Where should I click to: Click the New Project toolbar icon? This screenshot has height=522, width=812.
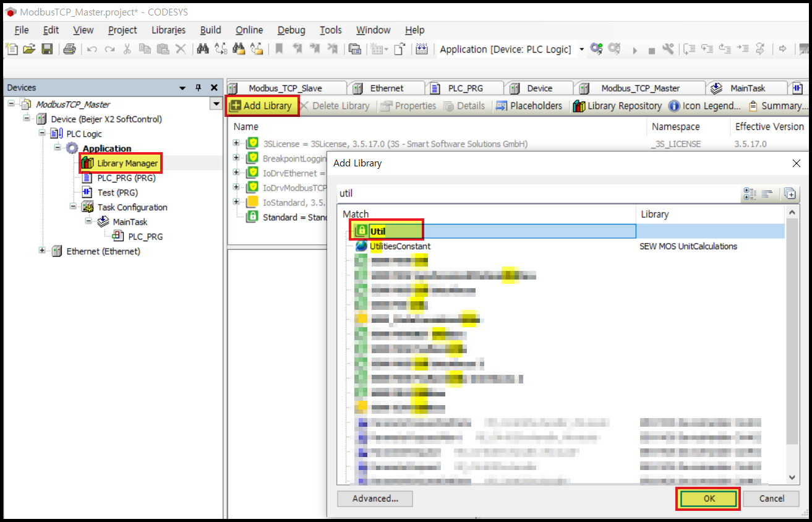coord(12,49)
